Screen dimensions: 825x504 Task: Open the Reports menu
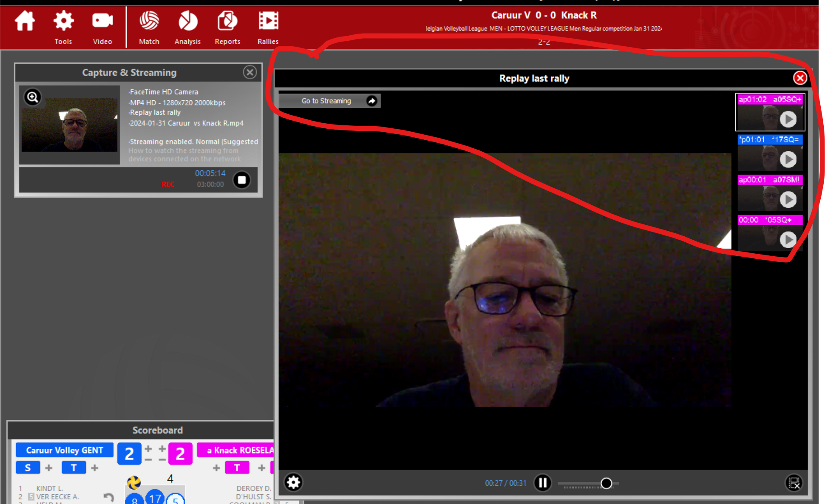pos(227,28)
